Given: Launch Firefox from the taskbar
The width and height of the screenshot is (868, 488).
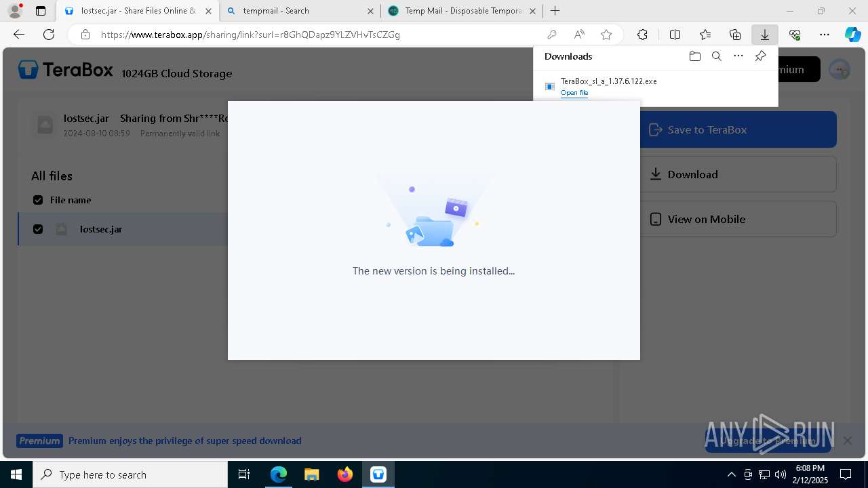Looking at the screenshot, I should 344,474.
